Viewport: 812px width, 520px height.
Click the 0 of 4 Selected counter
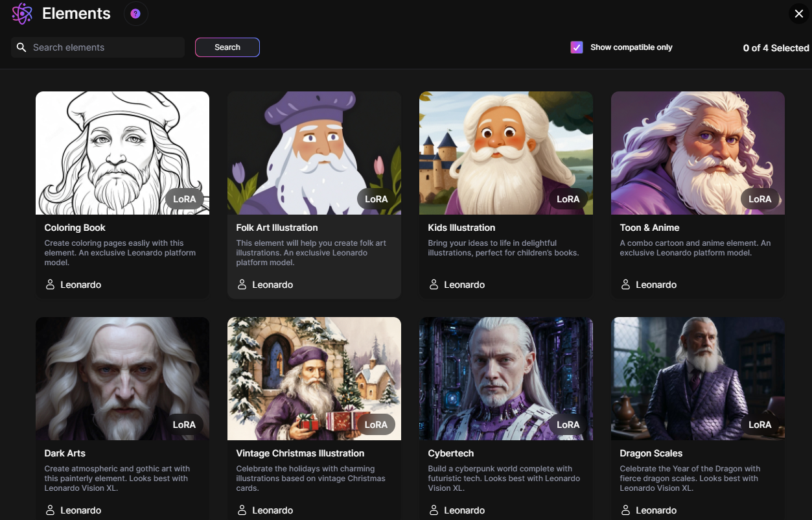point(776,48)
